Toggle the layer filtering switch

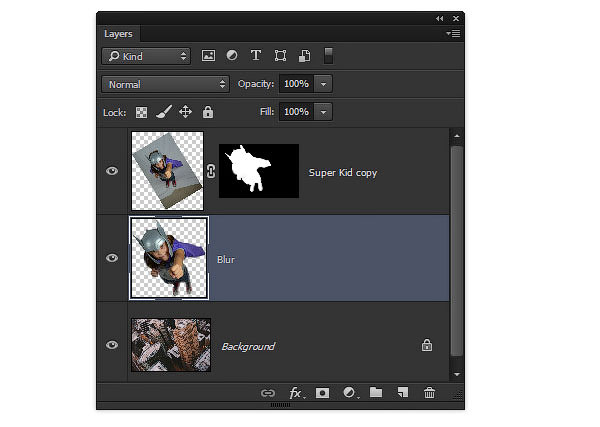(x=328, y=56)
